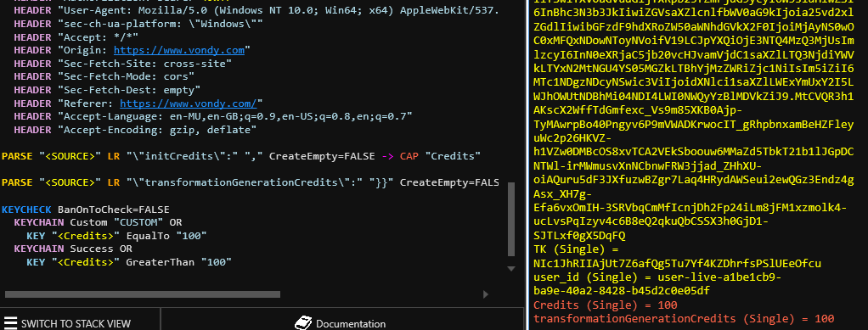The height and width of the screenshot is (330, 868).
Task: Click the 'user_id (Single) = user-live-a1be1cb9-' line
Action: [x=657, y=277]
